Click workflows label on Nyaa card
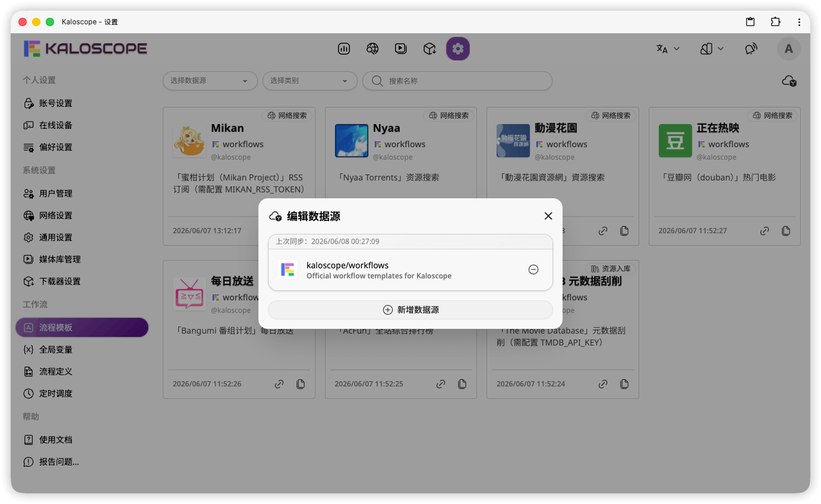 tap(405, 144)
